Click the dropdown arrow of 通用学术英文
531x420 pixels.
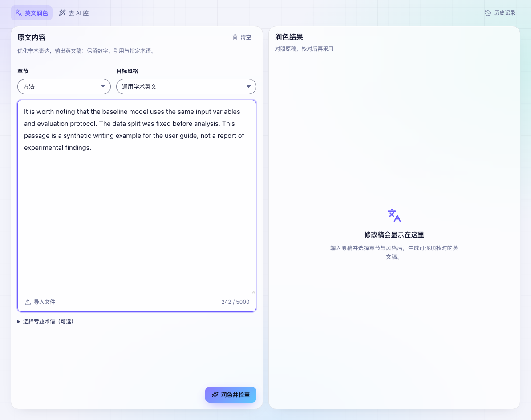(x=248, y=87)
